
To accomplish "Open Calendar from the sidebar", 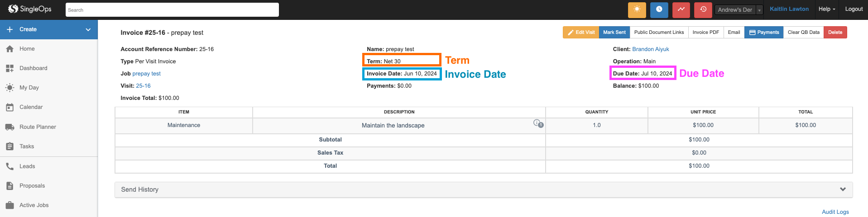I will [31, 107].
